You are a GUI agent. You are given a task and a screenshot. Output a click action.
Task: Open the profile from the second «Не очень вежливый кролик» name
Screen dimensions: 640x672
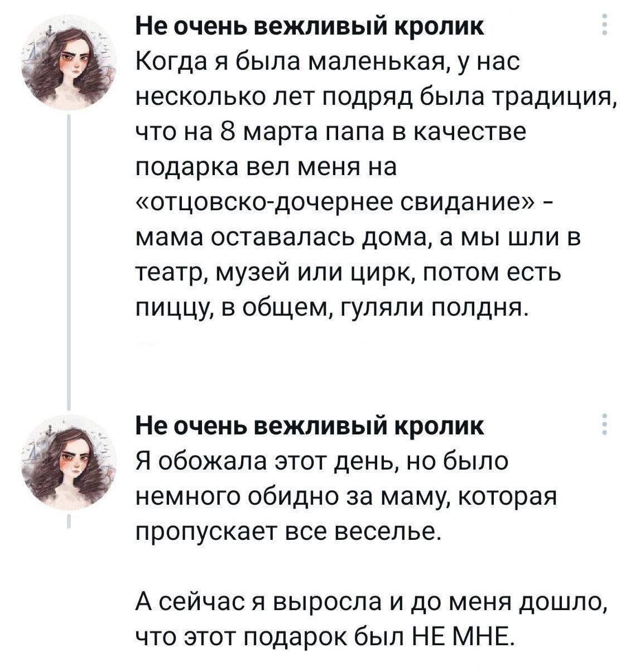pos(310,426)
